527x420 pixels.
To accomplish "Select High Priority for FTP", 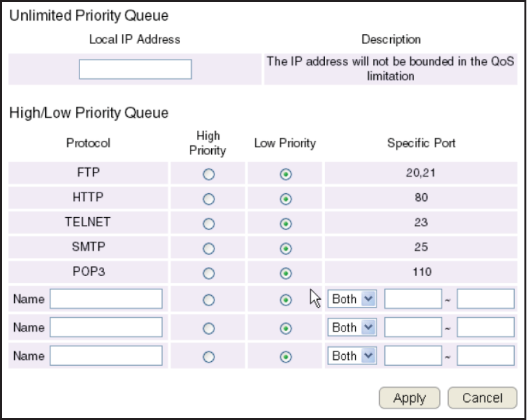I will [x=209, y=174].
